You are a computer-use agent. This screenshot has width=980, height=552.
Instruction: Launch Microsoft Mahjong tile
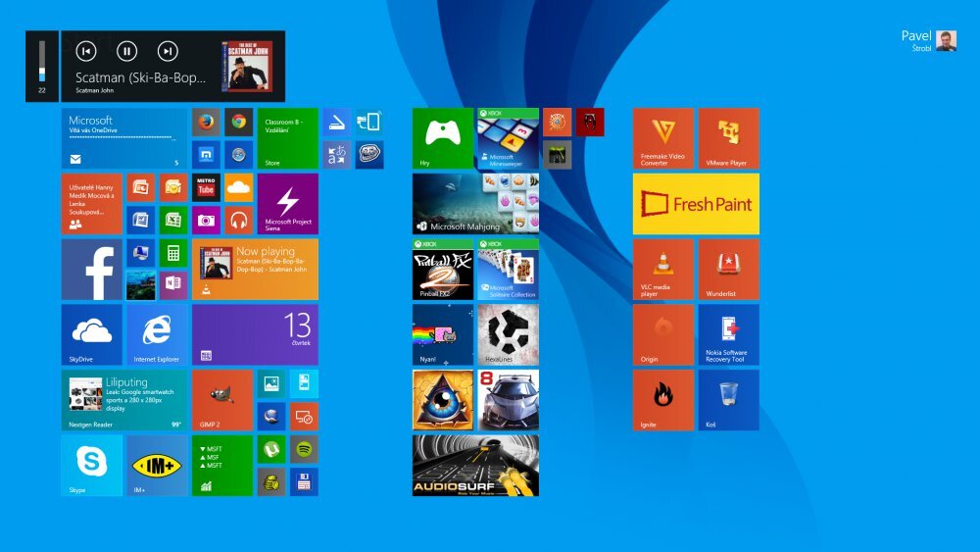point(475,204)
